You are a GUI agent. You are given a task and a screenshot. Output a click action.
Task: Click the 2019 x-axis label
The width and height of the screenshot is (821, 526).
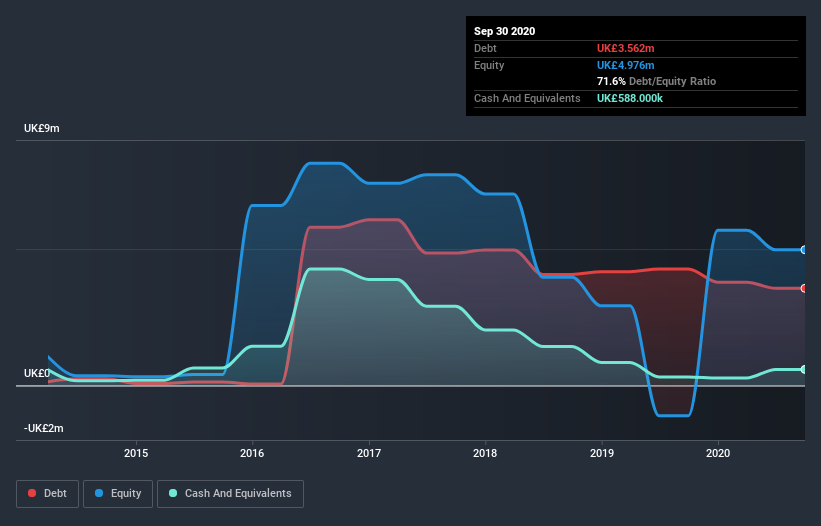point(602,453)
